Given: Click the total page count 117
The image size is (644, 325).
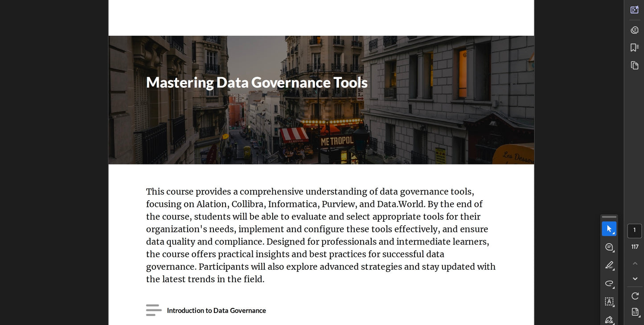Looking at the screenshot, I should [x=635, y=247].
